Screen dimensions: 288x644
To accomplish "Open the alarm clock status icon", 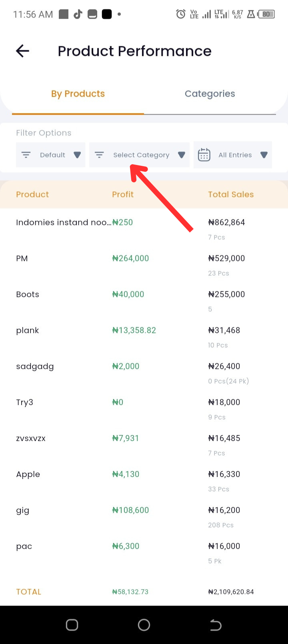I will coord(181,14).
